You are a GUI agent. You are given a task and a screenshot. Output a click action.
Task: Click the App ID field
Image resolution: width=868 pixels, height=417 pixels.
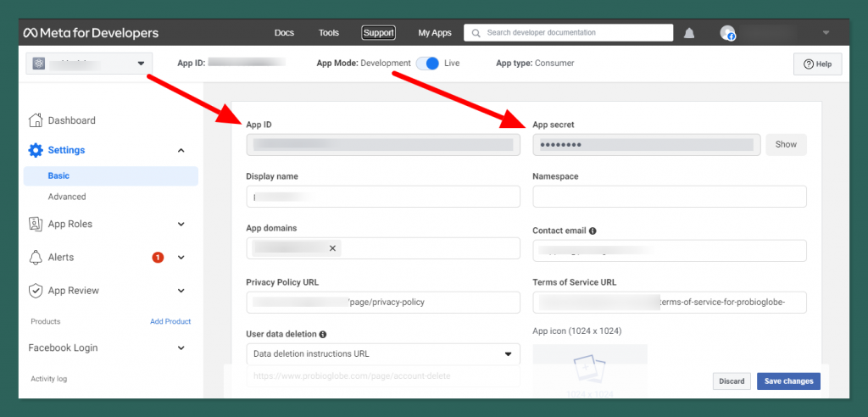tap(383, 145)
